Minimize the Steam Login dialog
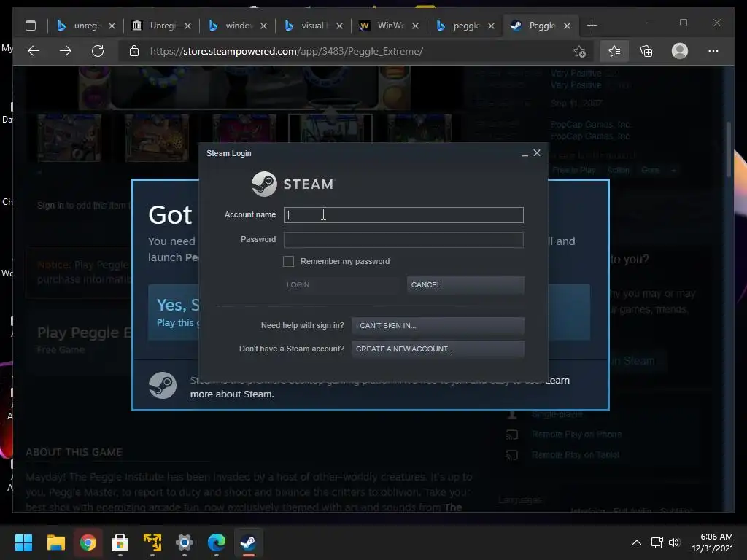This screenshot has width=747, height=560. click(525, 154)
